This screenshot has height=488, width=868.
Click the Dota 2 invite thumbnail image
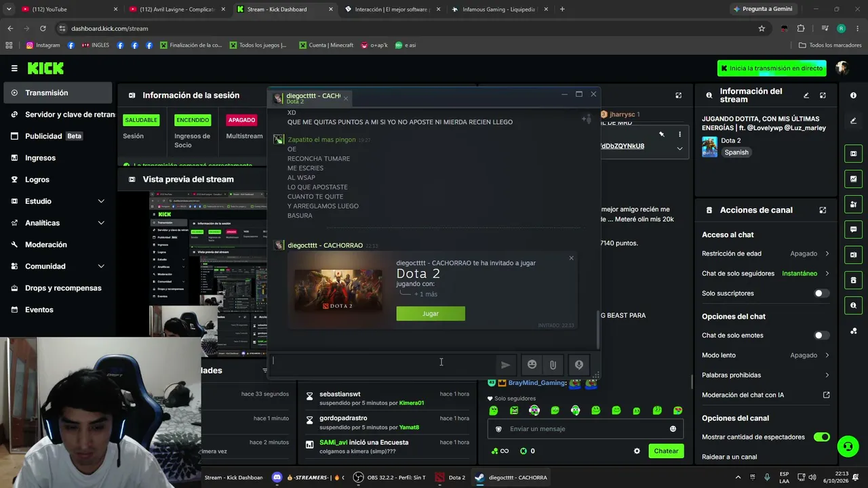pos(338,290)
